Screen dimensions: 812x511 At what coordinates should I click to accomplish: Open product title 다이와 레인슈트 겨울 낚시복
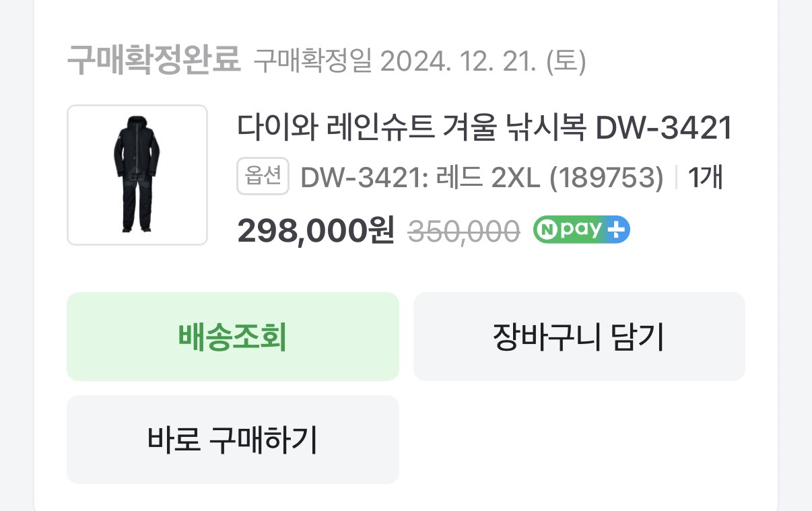411,128
